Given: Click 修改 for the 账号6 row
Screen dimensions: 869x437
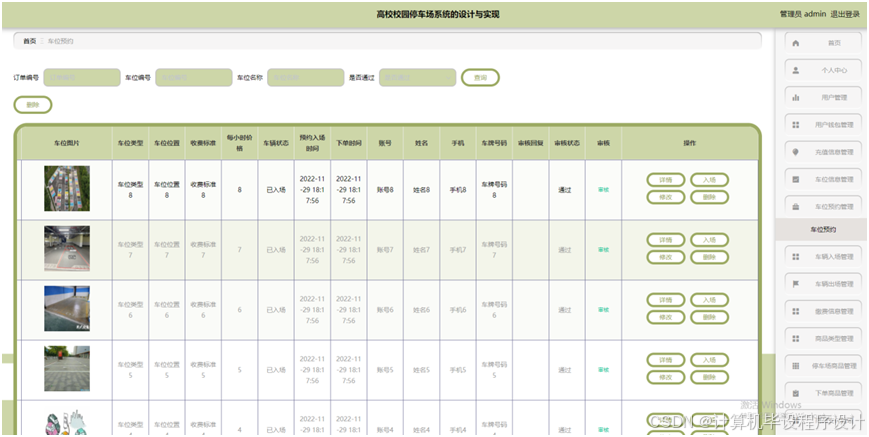Looking at the screenshot, I should (x=666, y=317).
